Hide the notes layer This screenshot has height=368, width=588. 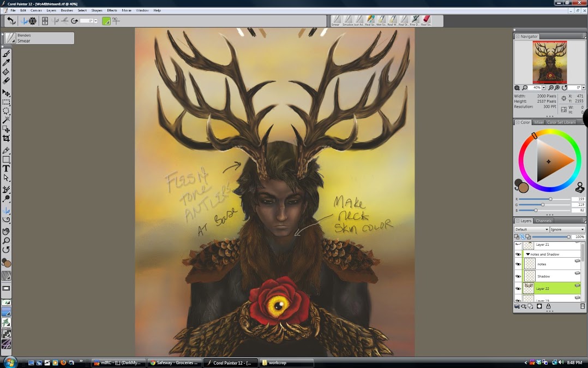pos(518,264)
